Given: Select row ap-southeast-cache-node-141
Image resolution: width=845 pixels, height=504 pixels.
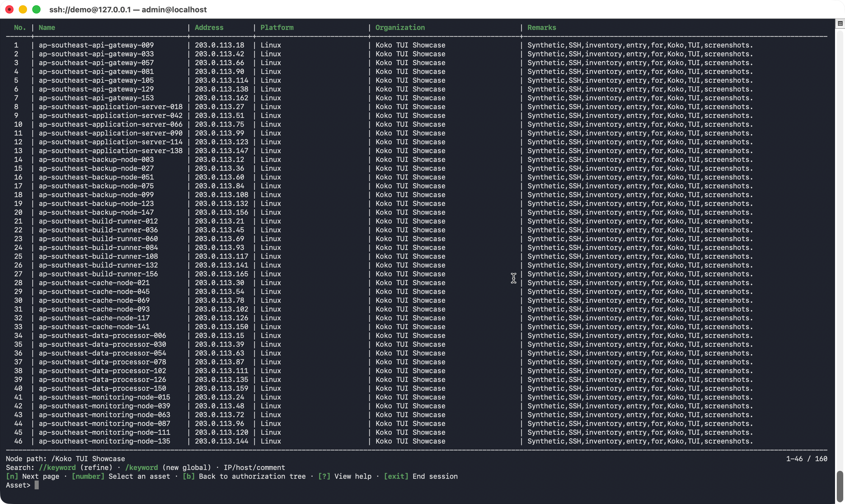Looking at the screenshot, I should pyautogui.click(x=416, y=327).
